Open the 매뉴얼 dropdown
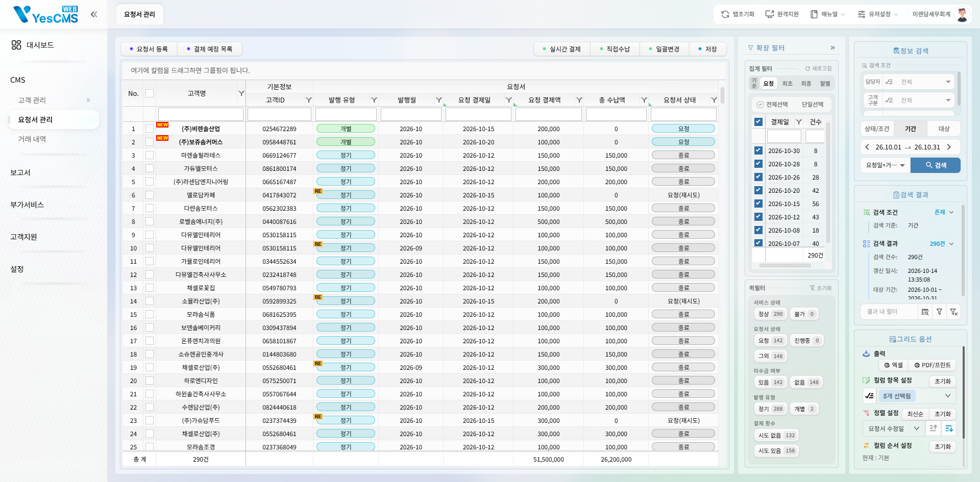Image resolution: width=980 pixels, height=482 pixels. point(828,14)
